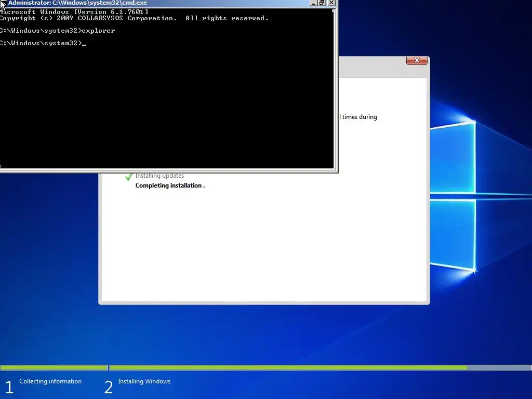Click the COLLABSYSOS Corporation copyright line
This screenshot has height=399, width=532.
pyautogui.click(x=134, y=18)
